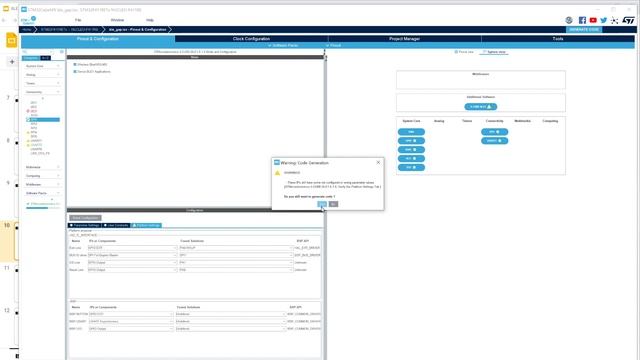The image size is (640, 360).
Task: Open the BSP USART Found Solutions dropdown
Action: pyautogui.click(x=230, y=321)
